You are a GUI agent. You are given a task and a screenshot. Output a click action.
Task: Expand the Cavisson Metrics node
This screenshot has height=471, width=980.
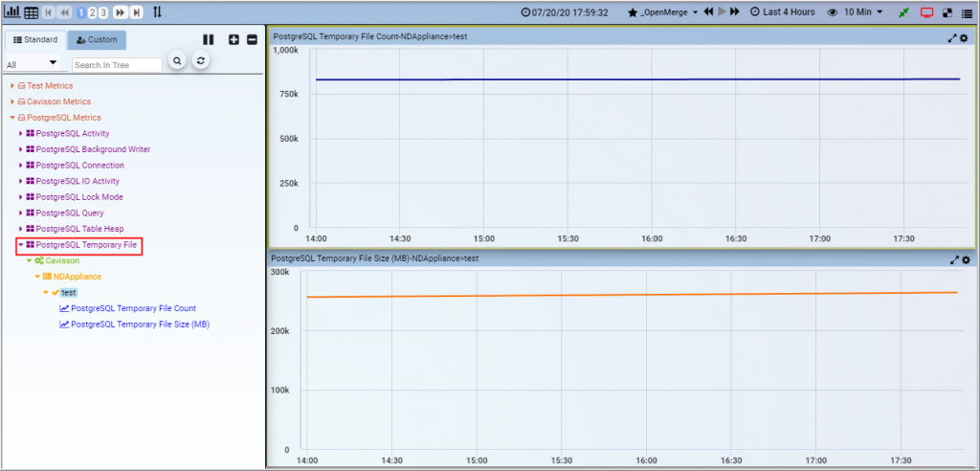click(11, 101)
